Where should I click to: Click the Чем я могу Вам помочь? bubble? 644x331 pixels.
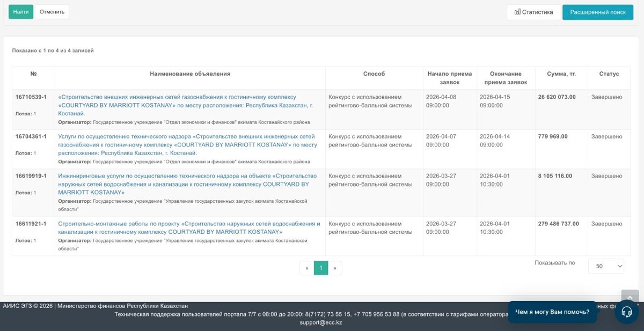tap(552, 312)
